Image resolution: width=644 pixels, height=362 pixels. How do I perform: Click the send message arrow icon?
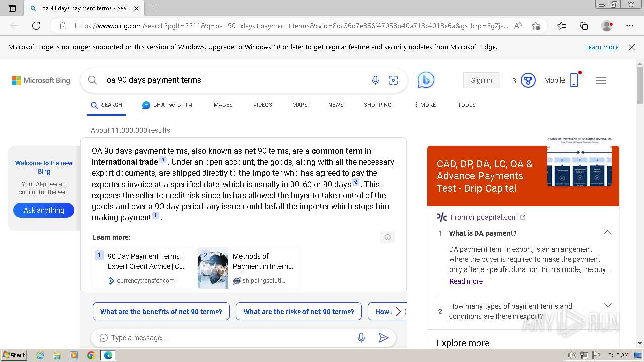(384, 338)
